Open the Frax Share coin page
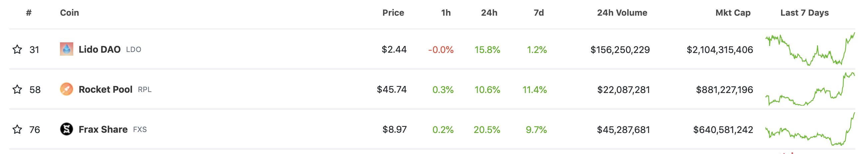This screenshot has width=868, height=154. (x=103, y=129)
